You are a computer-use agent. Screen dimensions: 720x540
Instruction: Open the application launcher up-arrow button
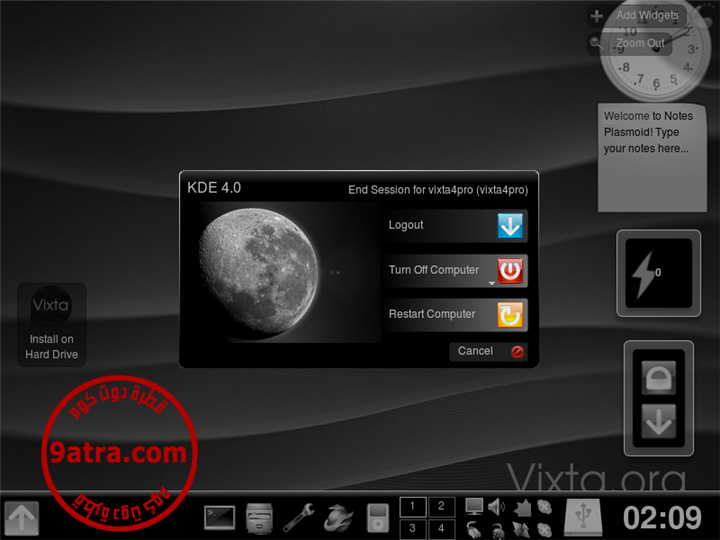point(22,518)
